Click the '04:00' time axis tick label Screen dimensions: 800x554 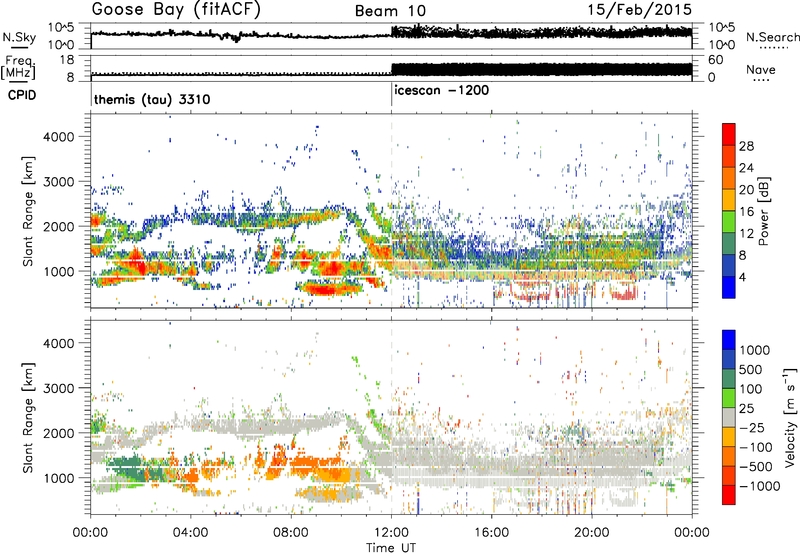click(x=191, y=533)
